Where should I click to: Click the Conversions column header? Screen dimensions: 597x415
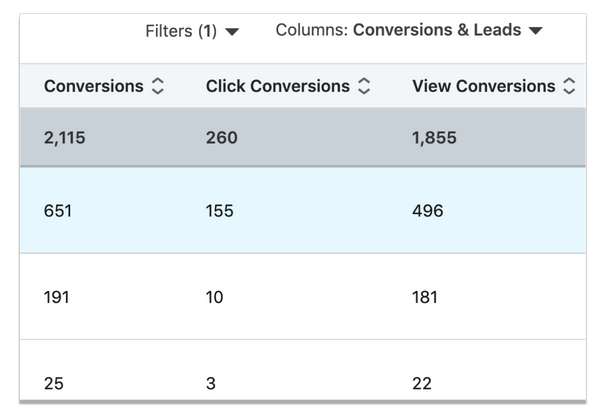pyautogui.click(x=94, y=86)
